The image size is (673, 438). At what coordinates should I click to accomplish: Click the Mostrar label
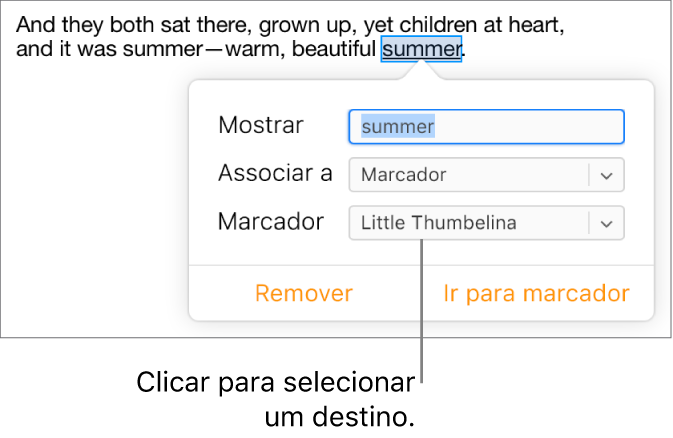tap(260, 125)
